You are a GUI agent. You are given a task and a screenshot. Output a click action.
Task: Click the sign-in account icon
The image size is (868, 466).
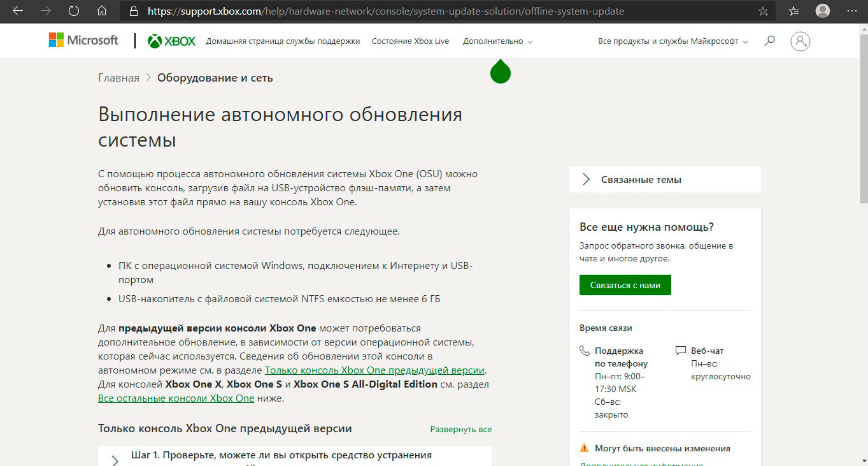800,41
